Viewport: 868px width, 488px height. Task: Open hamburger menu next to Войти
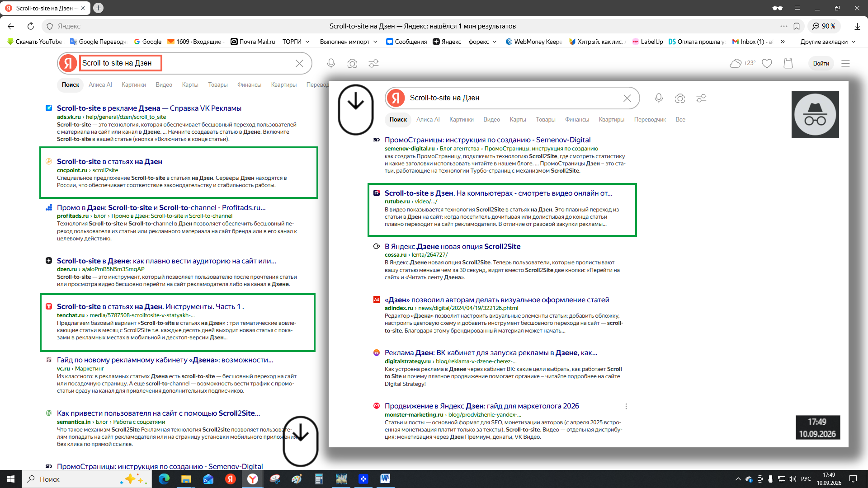tap(845, 63)
